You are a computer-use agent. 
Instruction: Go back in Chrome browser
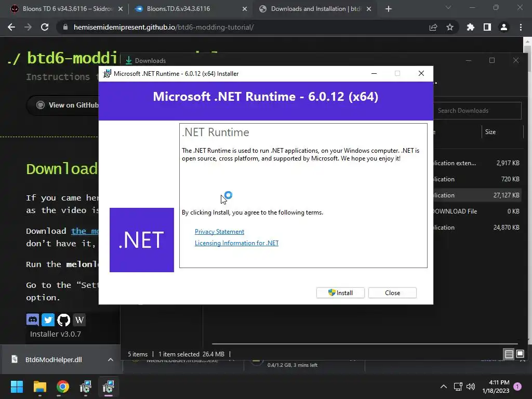click(11, 27)
